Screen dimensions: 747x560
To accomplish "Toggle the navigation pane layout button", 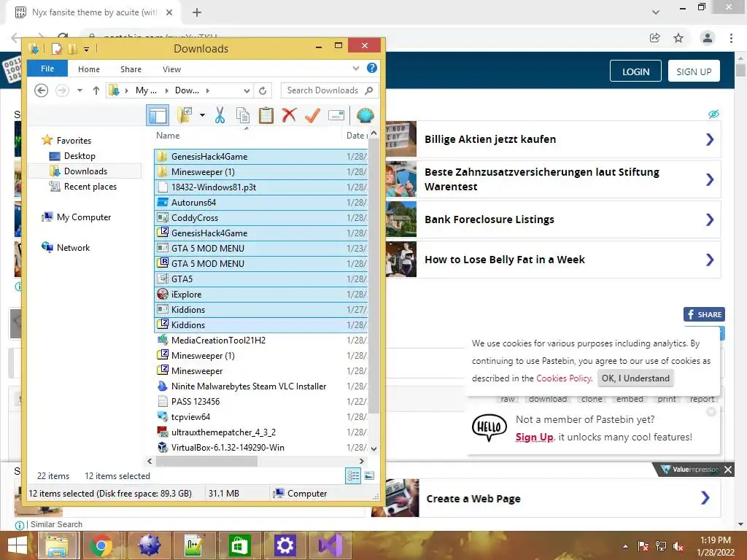I will [x=158, y=115].
